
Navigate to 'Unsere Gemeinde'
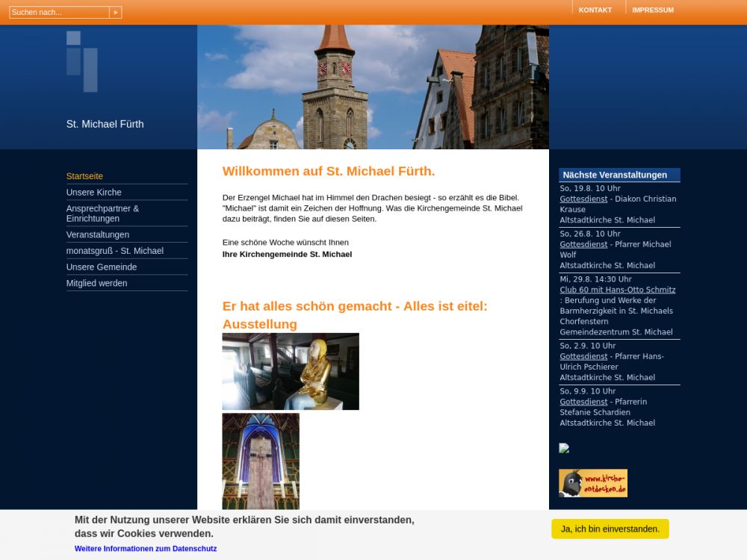pyautogui.click(x=102, y=267)
